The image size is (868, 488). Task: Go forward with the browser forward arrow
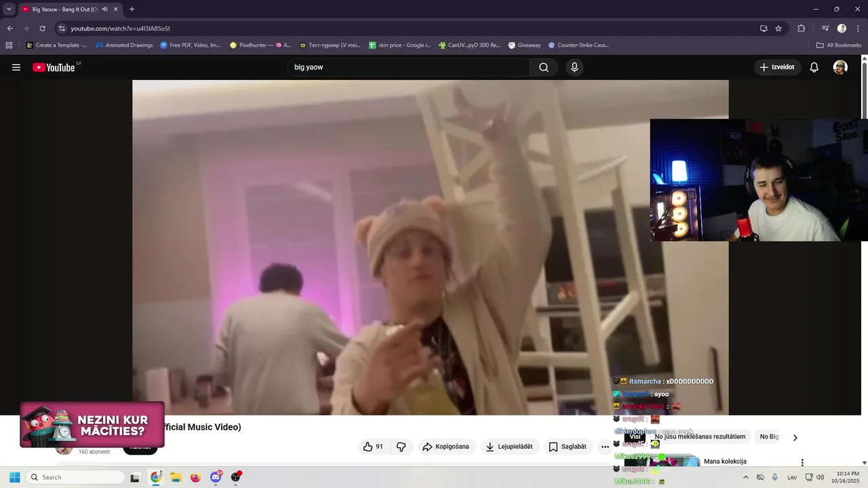[26, 28]
